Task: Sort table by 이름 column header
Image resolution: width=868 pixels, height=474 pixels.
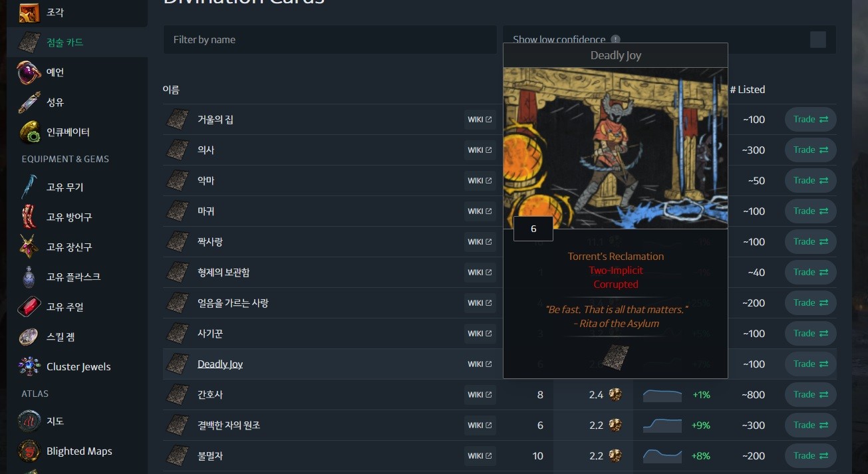Action: coord(171,90)
